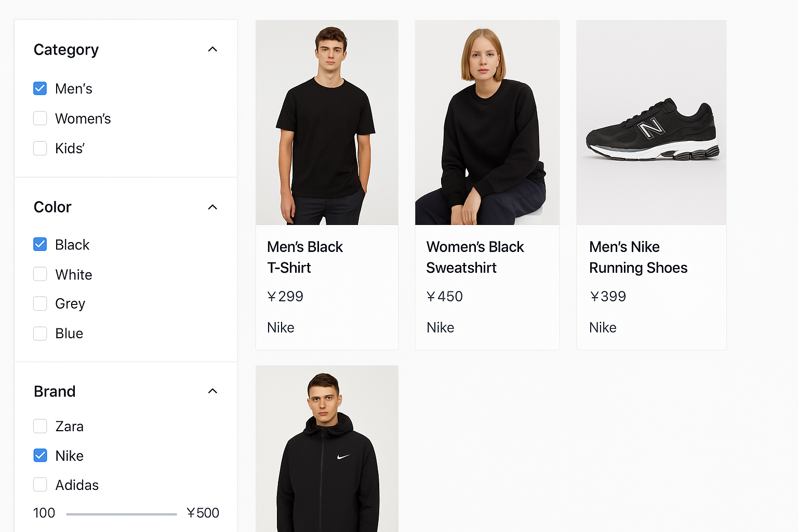The height and width of the screenshot is (532, 798).
Task: View the Women's Black Sweatshirt image
Action: click(x=487, y=123)
